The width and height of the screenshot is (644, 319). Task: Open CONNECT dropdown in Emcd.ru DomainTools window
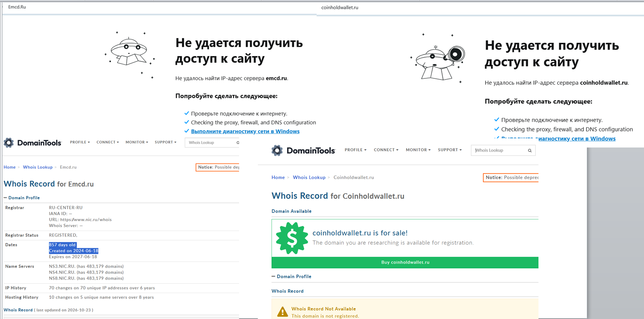pyautogui.click(x=108, y=142)
